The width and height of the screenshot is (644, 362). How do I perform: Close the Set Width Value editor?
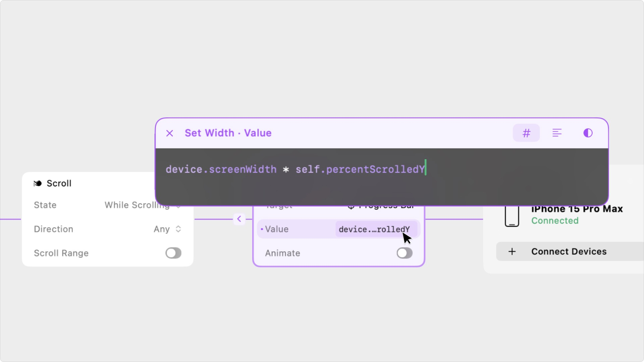click(x=170, y=133)
